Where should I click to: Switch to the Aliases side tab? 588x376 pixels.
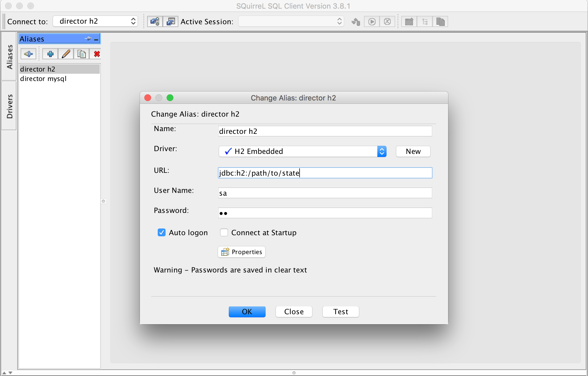(9, 57)
